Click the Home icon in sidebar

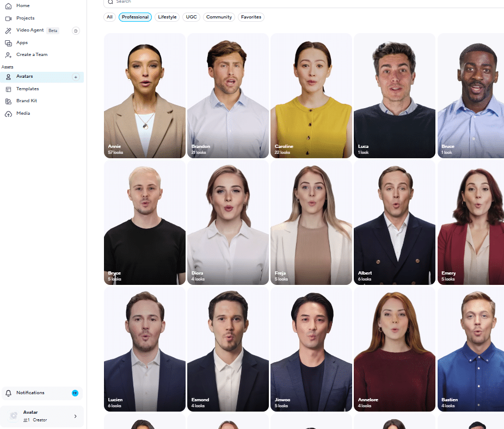pyautogui.click(x=8, y=6)
